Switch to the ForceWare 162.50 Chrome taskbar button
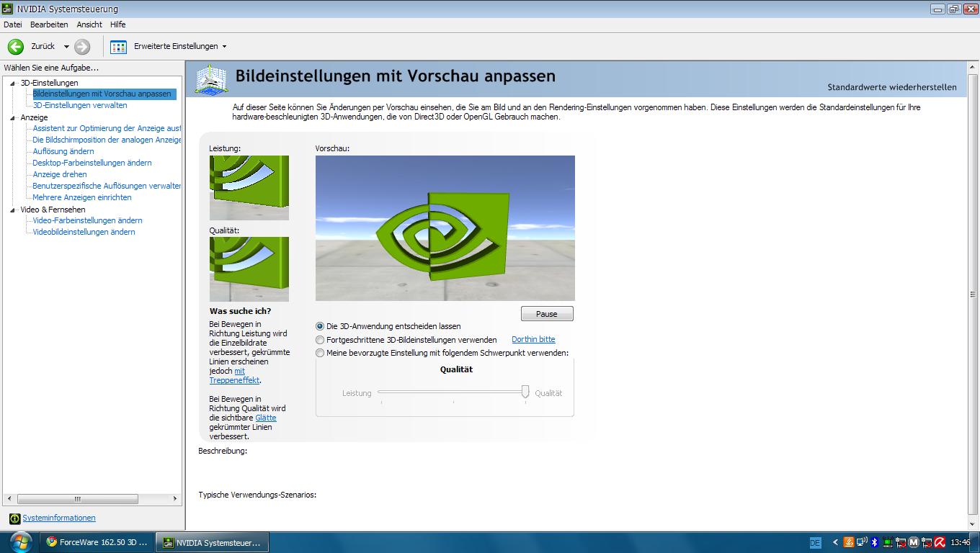Screen dimensions: 980x553 (x=97, y=542)
